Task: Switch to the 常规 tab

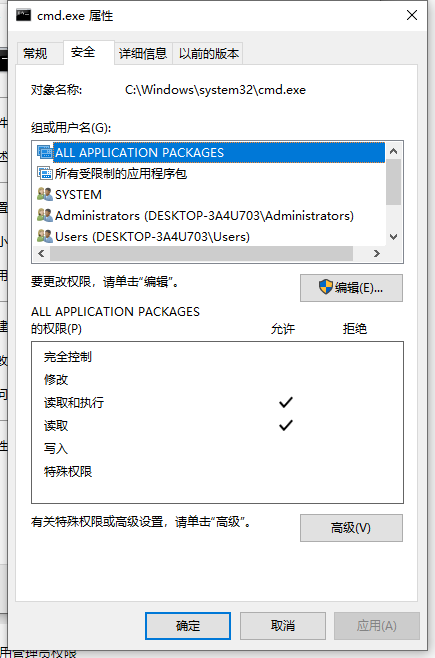Action: click(35, 53)
